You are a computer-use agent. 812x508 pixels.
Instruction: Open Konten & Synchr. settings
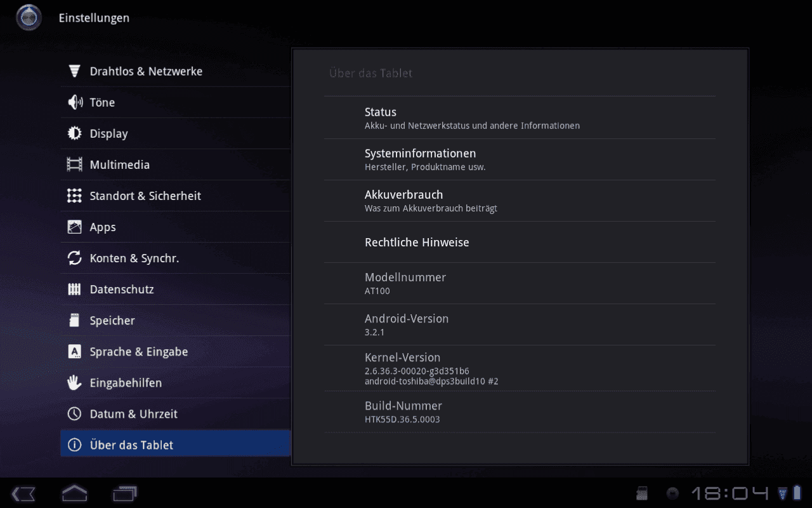(176, 258)
